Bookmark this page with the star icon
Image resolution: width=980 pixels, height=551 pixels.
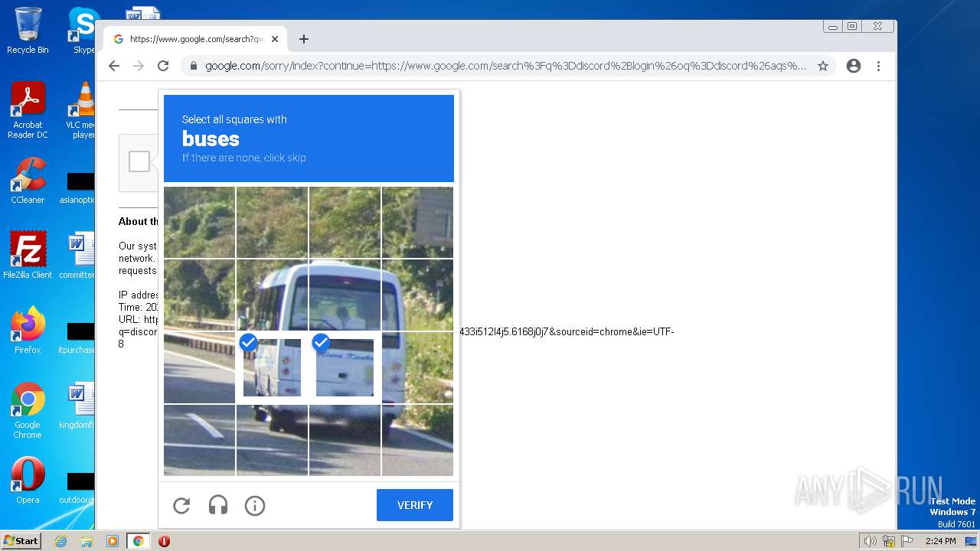pos(823,66)
